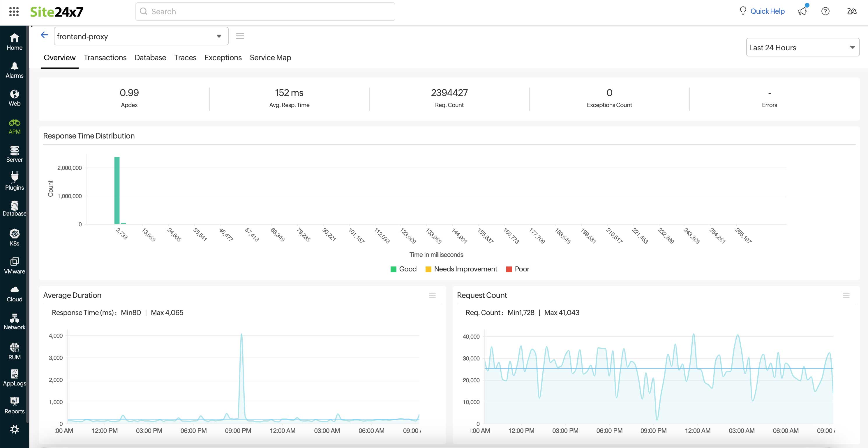The height and width of the screenshot is (448, 868).
Task: Open the APM section in sidebar
Action: (x=14, y=126)
